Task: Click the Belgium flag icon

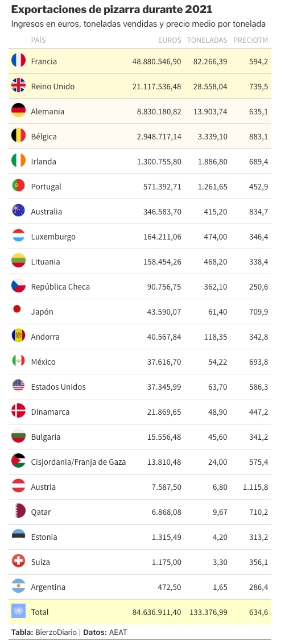Action: 18,136
